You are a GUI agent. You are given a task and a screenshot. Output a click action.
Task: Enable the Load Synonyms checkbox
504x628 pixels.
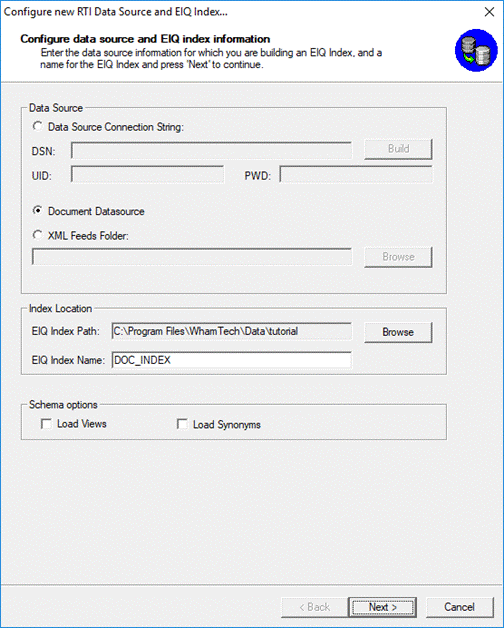[x=182, y=424]
